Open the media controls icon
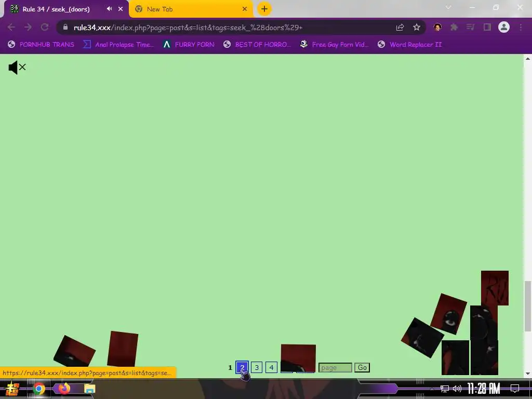 point(470,27)
